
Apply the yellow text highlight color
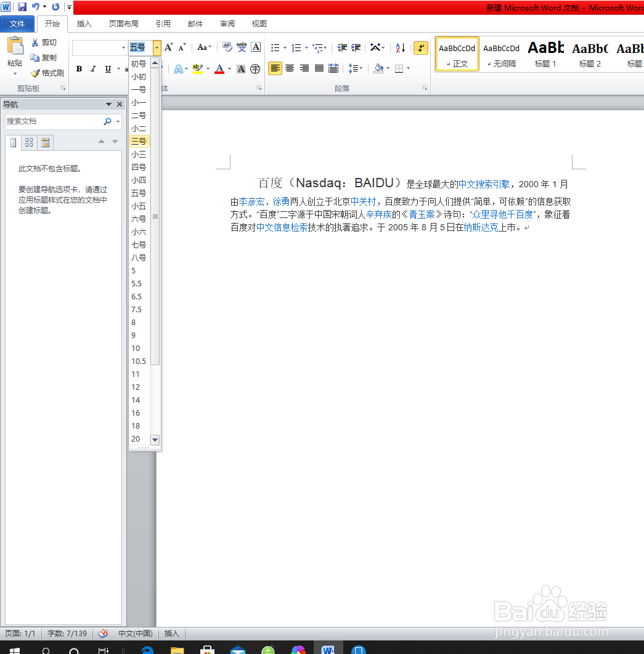(197, 69)
